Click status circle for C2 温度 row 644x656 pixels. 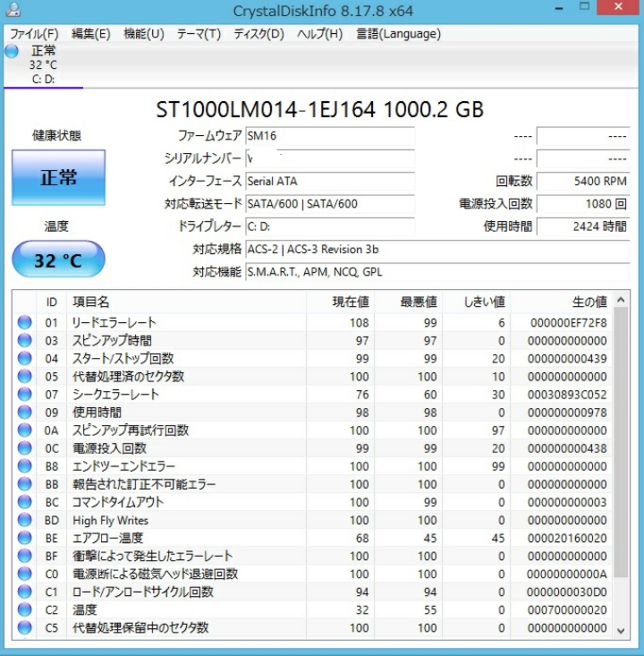[25, 610]
